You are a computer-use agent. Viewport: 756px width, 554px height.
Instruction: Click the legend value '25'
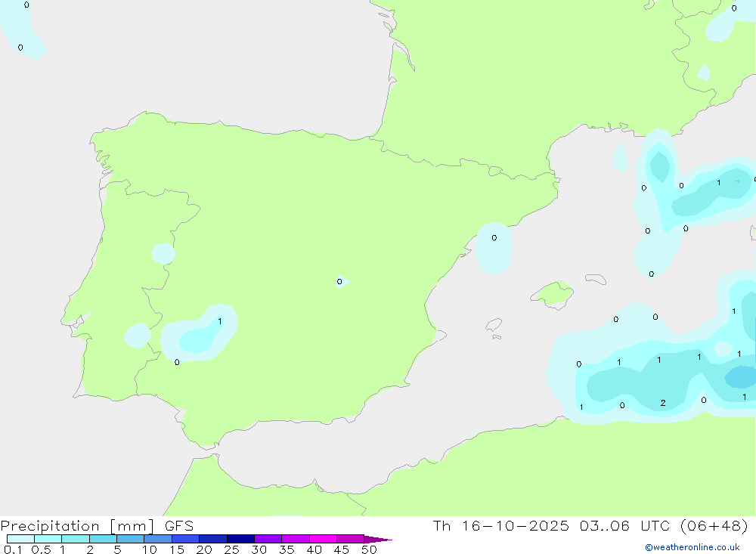click(232, 549)
